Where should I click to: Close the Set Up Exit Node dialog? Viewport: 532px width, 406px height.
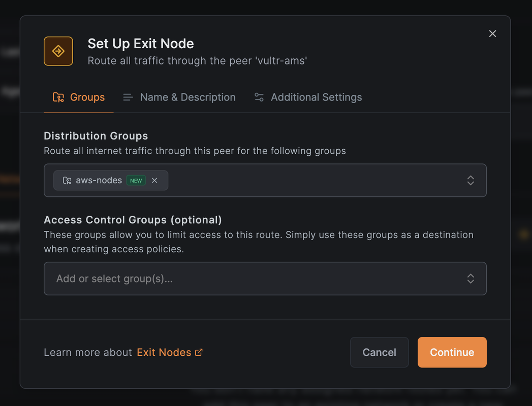492,33
